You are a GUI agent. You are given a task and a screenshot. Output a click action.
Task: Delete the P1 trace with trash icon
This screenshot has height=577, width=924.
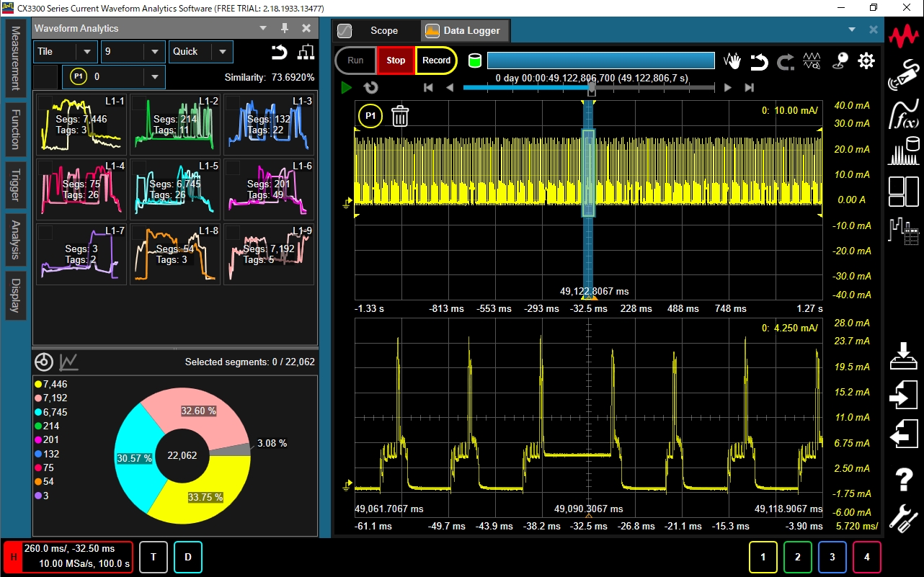pos(400,116)
